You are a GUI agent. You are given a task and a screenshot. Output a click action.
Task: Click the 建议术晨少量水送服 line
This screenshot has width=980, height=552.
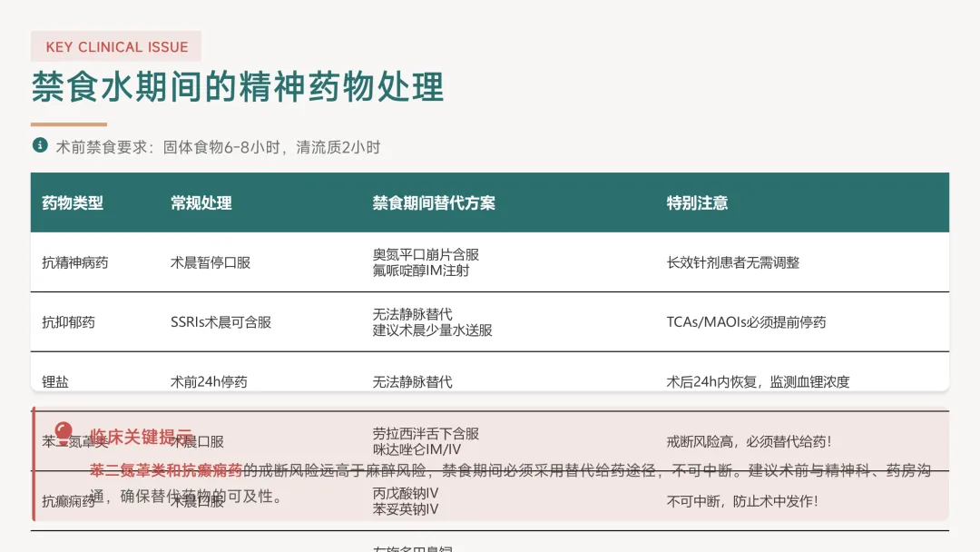click(x=433, y=330)
